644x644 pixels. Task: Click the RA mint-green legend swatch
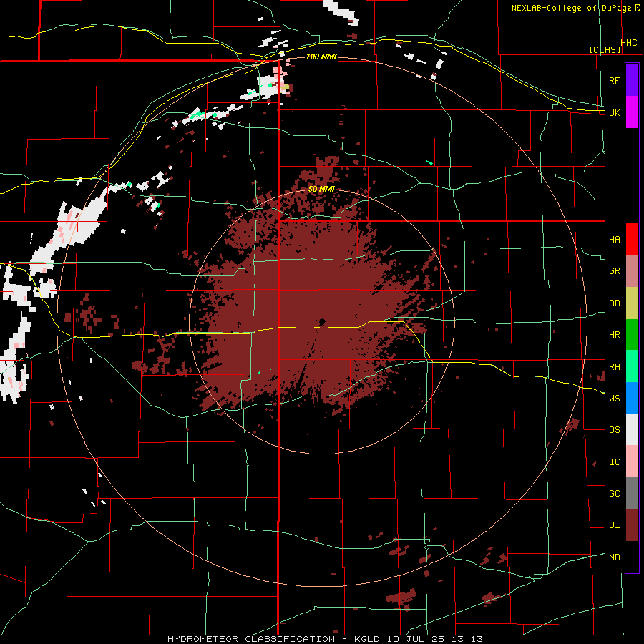coord(632,366)
